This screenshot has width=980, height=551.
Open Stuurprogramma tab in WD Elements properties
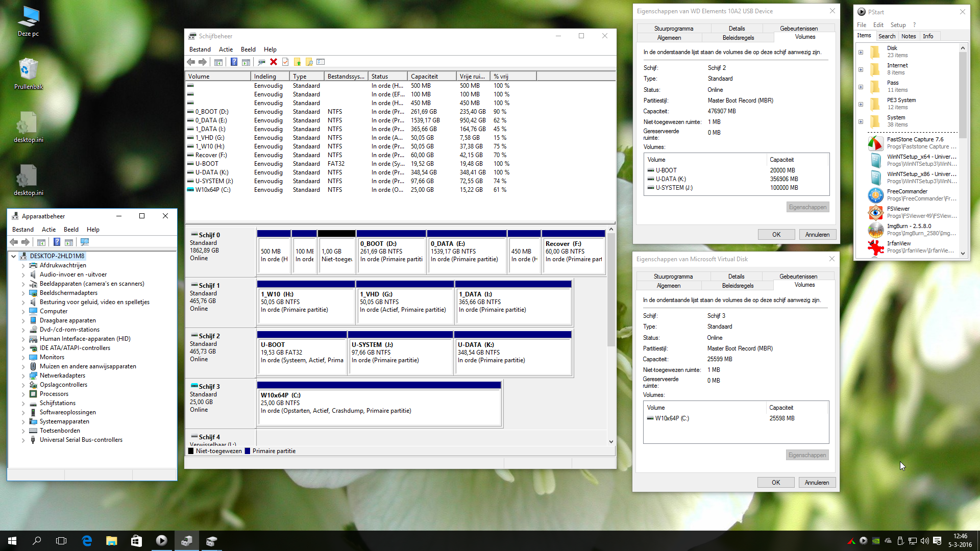(x=674, y=29)
